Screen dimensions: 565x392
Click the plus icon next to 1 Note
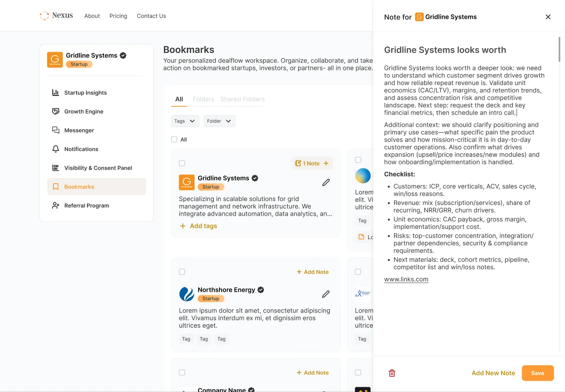pyautogui.click(x=326, y=163)
